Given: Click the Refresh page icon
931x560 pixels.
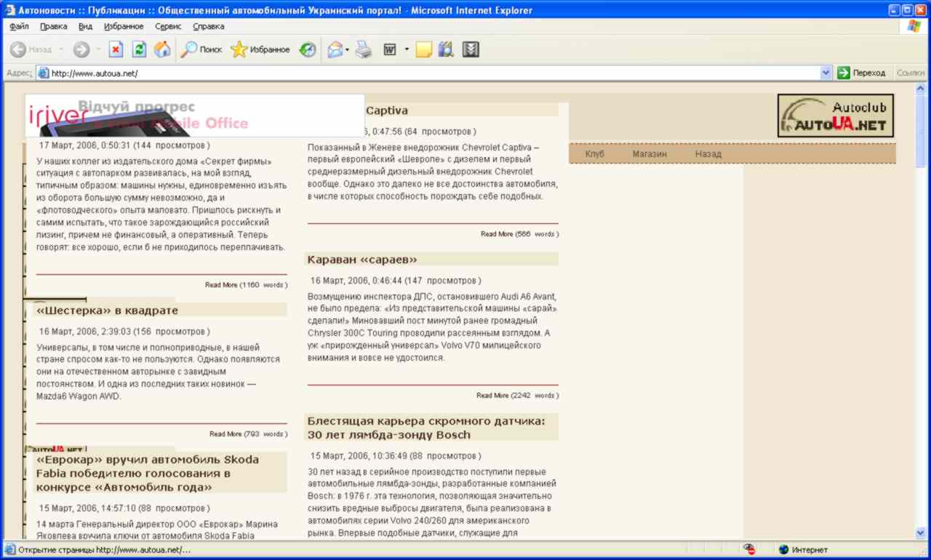Looking at the screenshot, I should point(139,49).
